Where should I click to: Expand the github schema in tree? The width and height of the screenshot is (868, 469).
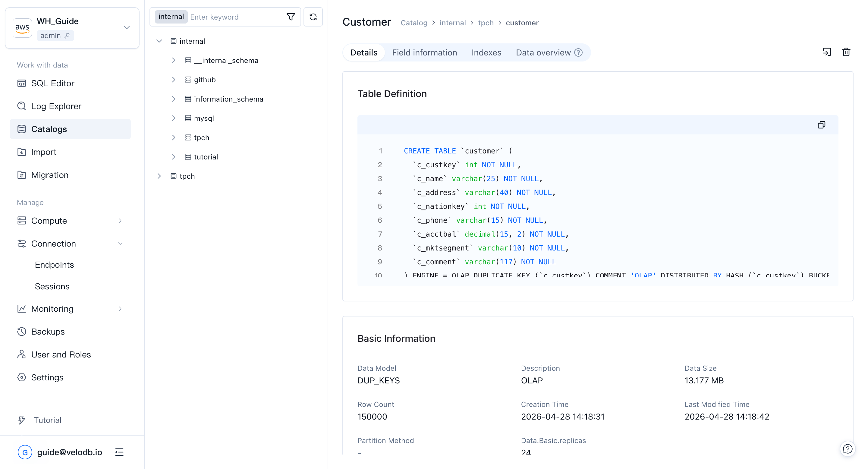coord(174,80)
